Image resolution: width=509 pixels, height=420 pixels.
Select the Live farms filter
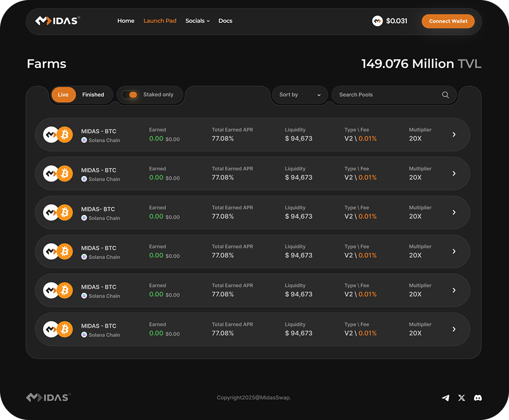(63, 95)
